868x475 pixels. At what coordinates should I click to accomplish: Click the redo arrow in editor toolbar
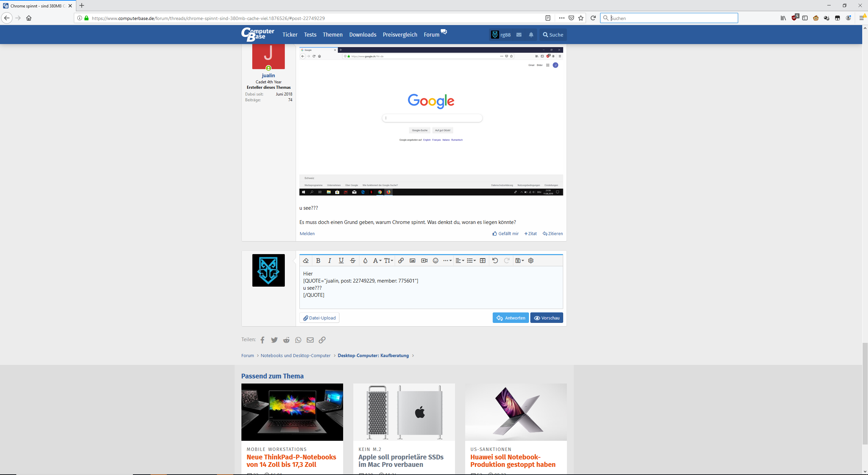[x=507, y=261]
